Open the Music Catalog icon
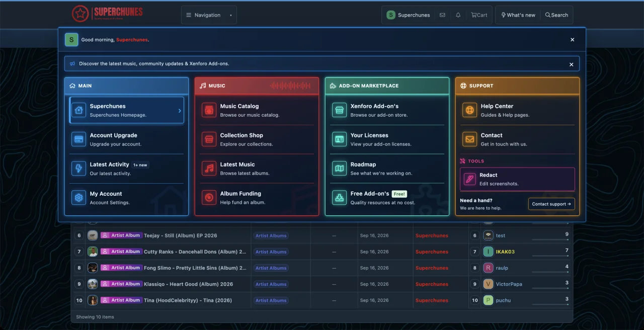Image resolution: width=644 pixels, height=330 pixels. (x=209, y=110)
